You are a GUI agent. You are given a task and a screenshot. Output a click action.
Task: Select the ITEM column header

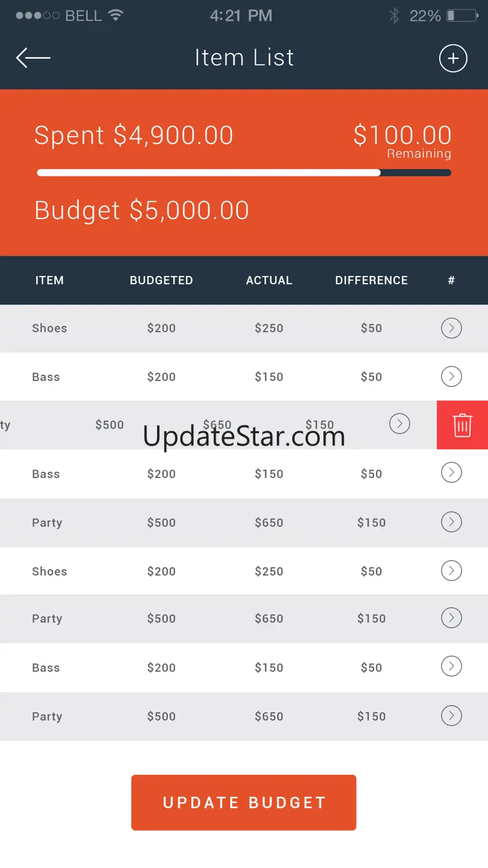tap(49, 280)
